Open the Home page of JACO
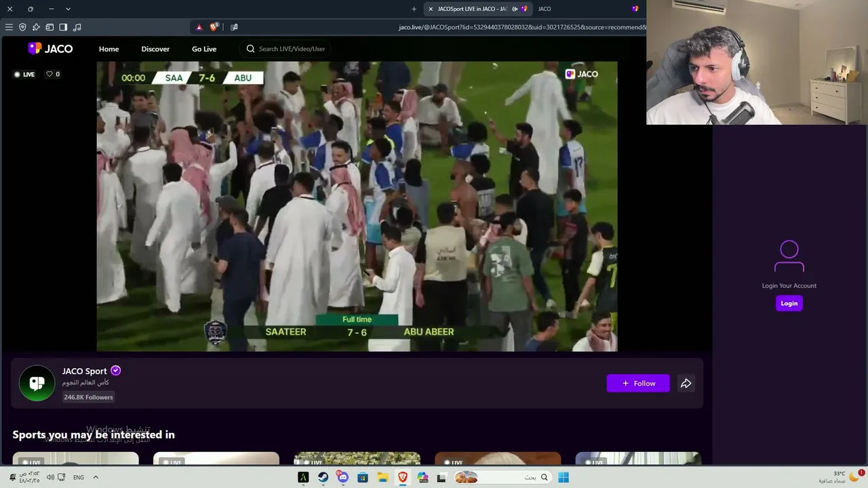This screenshot has width=868, height=488. point(108,49)
